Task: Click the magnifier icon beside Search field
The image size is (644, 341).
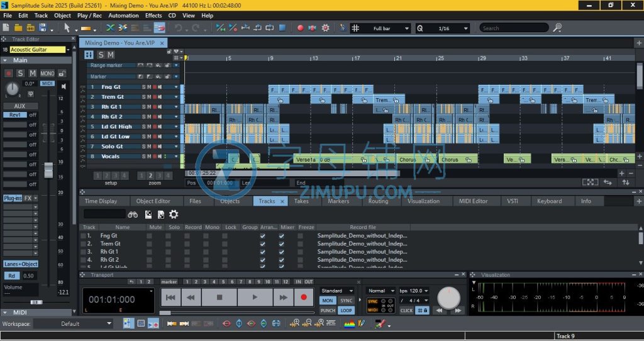Action: (x=557, y=28)
